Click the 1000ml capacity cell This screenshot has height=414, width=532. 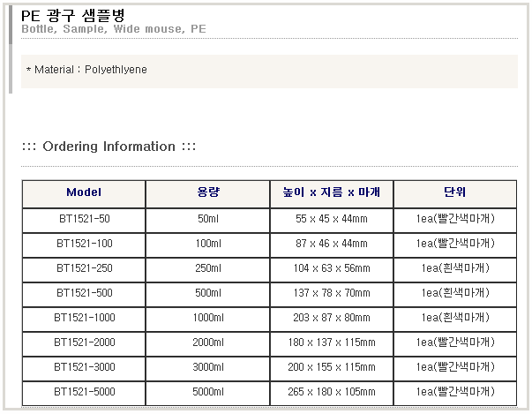207,317
